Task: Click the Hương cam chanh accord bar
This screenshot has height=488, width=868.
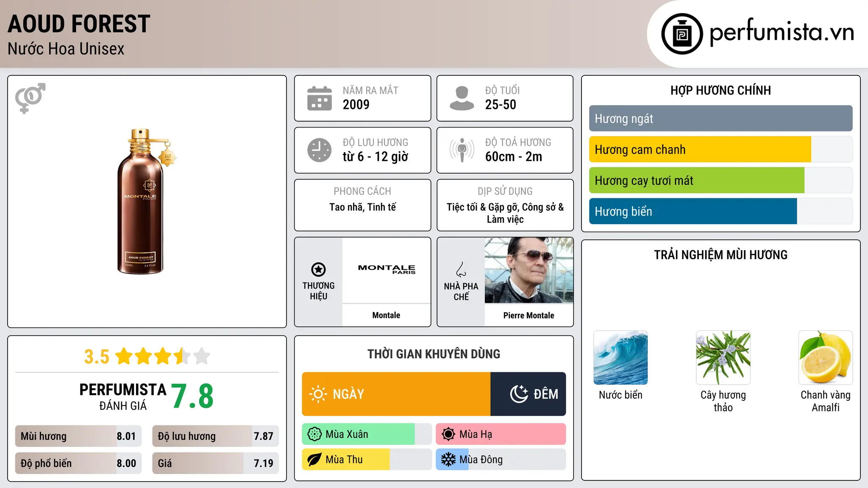Action: pyautogui.click(x=721, y=150)
